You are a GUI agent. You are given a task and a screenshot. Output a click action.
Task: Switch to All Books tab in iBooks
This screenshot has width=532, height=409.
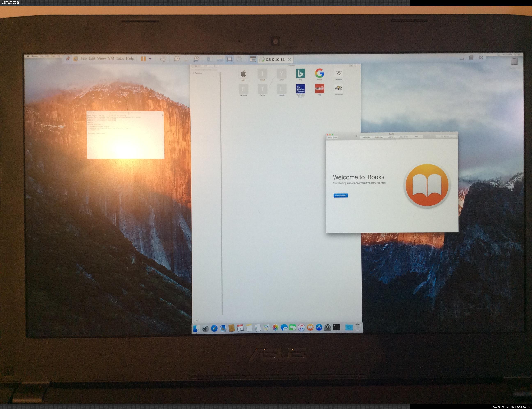coord(366,137)
